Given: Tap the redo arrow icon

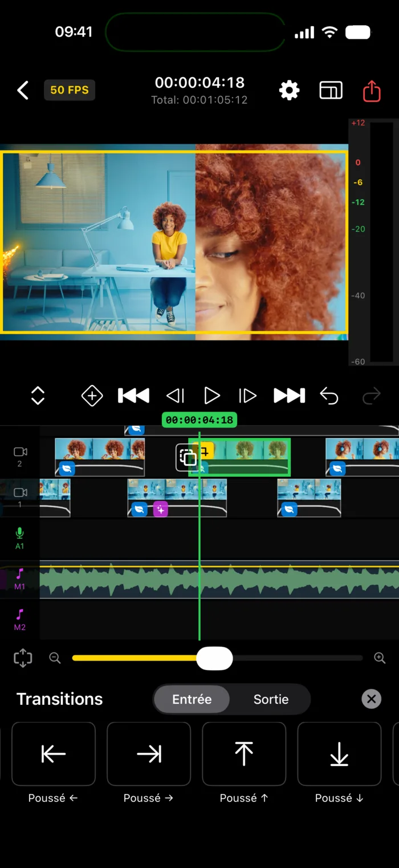Looking at the screenshot, I should pos(371,396).
